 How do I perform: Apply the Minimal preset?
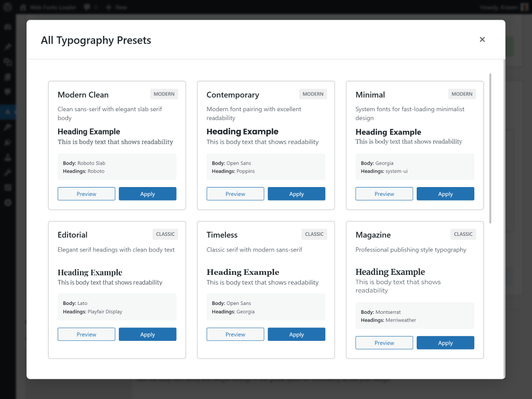pyautogui.click(x=445, y=193)
